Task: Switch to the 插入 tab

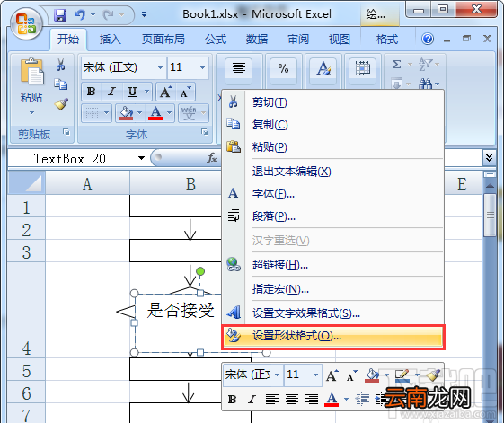Action: tap(110, 40)
